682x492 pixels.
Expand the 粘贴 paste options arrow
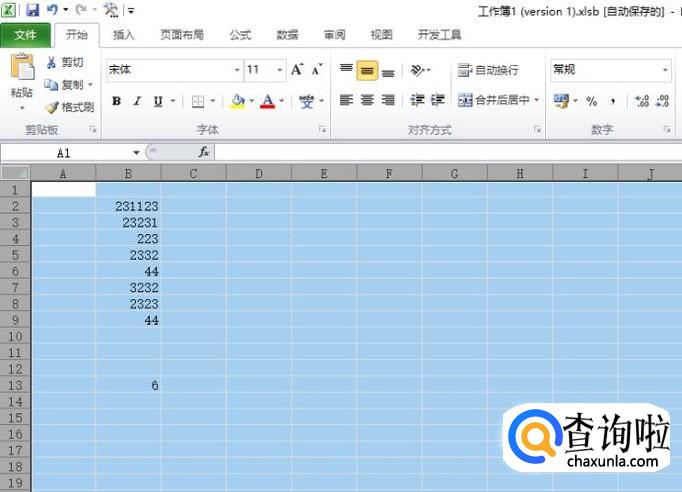pyautogui.click(x=22, y=108)
